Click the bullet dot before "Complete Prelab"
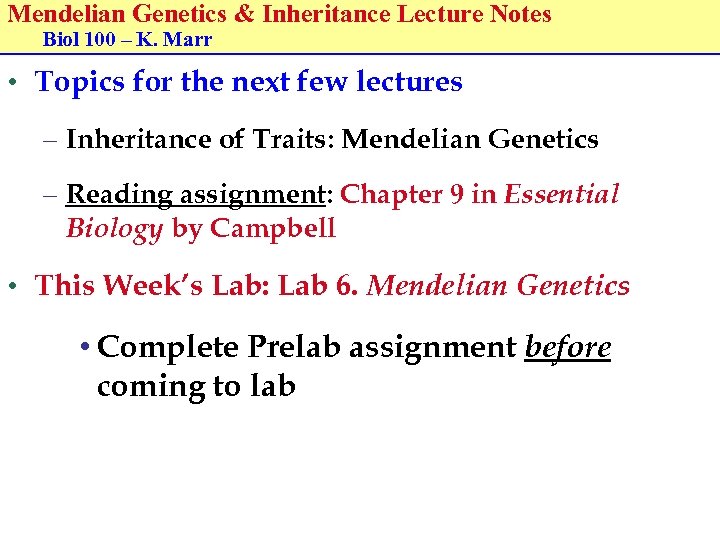The width and height of the screenshot is (720, 540). coord(86,349)
